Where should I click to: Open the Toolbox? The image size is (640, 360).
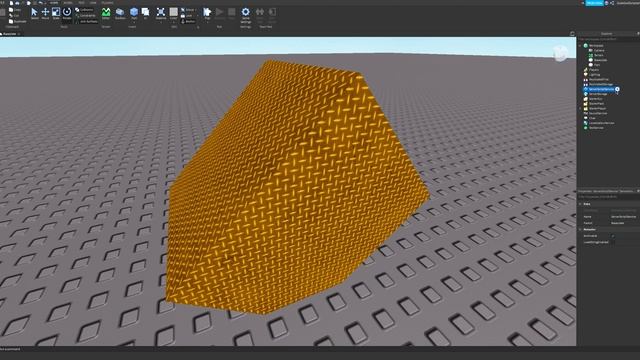120,13
